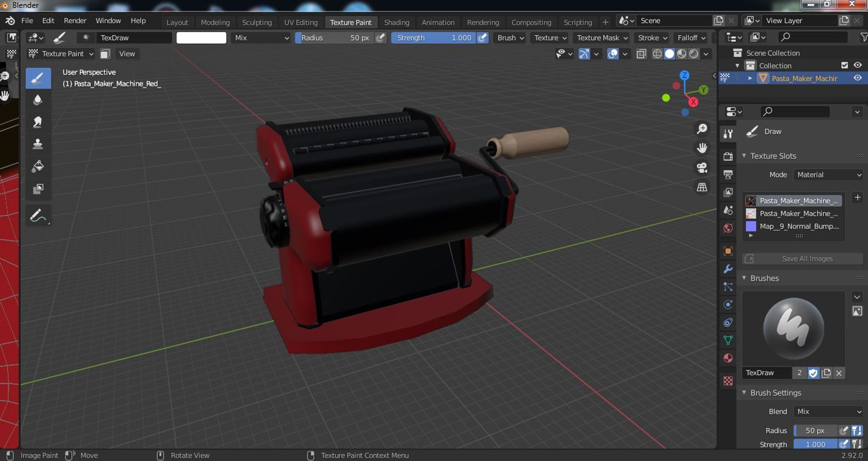Click Save All Images button
This screenshot has width=868, height=461.
point(803,259)
